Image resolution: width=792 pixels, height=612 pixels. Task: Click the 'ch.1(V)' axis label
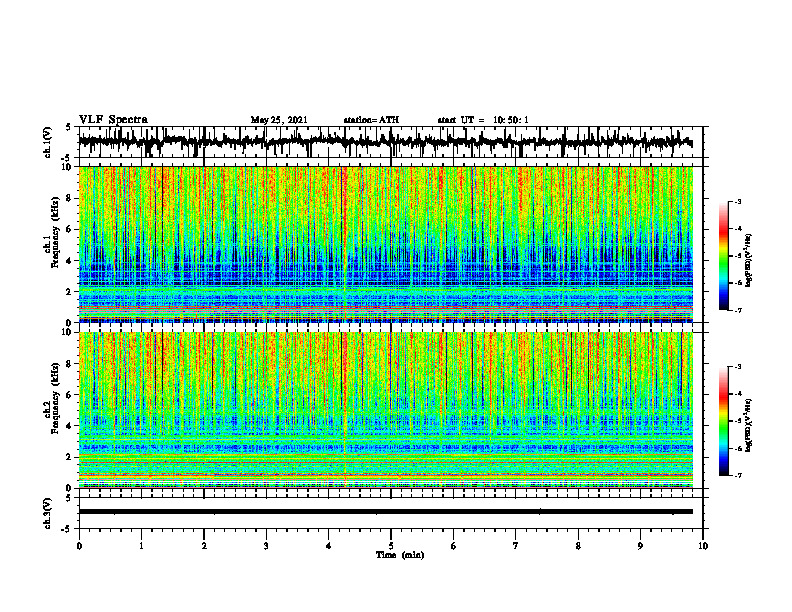(x=48, y=142)
